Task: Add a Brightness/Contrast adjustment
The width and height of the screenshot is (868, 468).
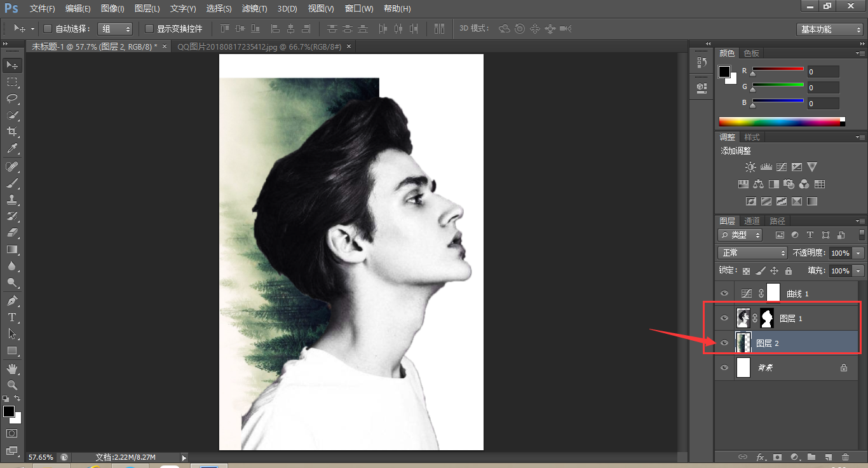Action: 750,167
